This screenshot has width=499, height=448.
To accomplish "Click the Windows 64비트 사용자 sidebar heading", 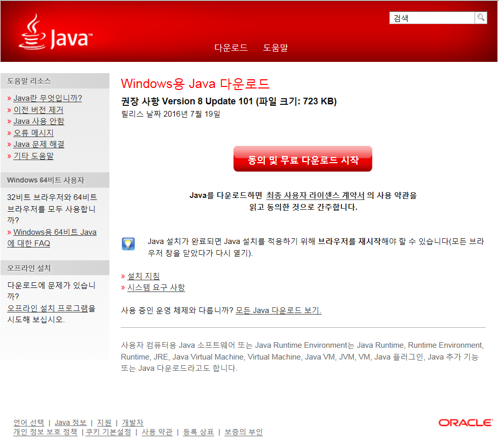I will coord(46,180).
